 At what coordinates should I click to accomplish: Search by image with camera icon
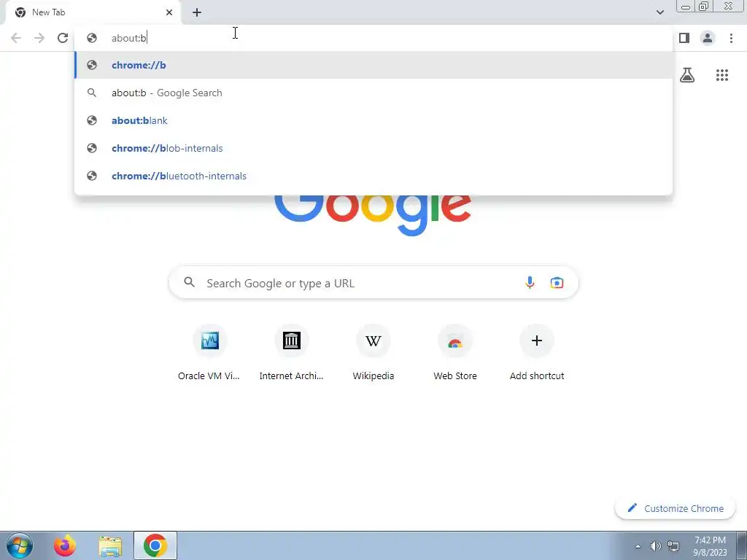click(557, 283)
